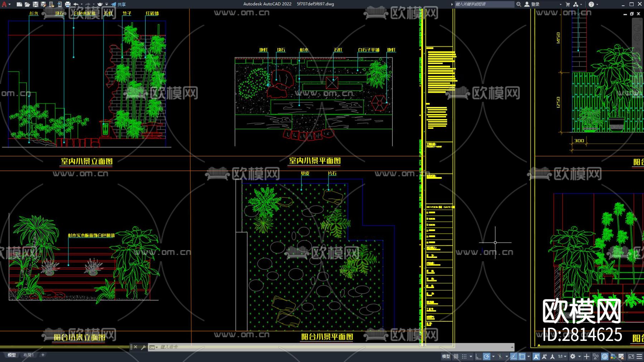Expand the redo history dropdown
This screenshot has width=644, height=362.
click(93, 4)
